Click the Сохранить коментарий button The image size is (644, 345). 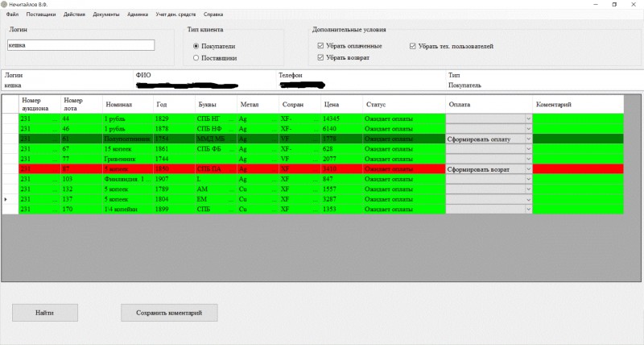169,313
